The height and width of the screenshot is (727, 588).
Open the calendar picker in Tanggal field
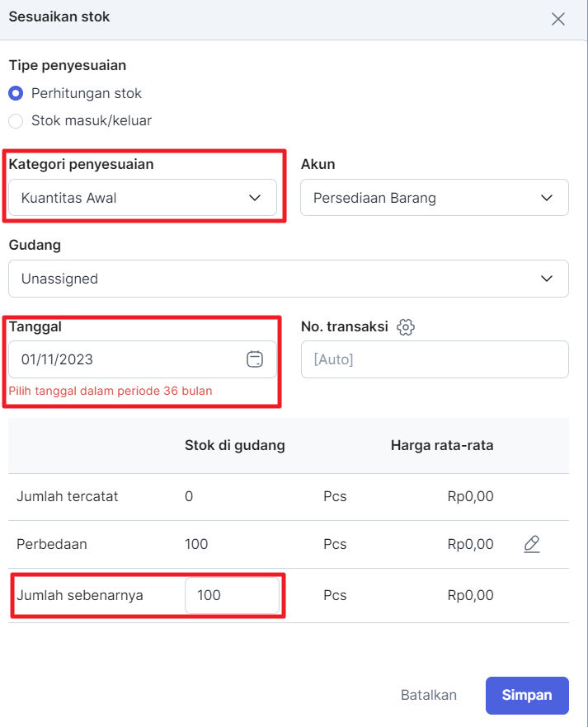[255, 359]
